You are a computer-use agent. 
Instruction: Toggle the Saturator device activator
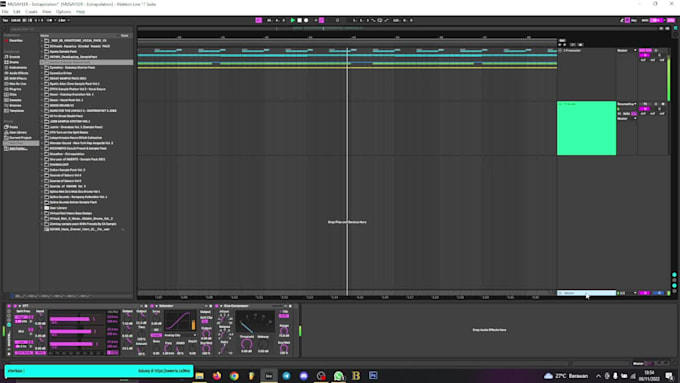click(152, 306)
